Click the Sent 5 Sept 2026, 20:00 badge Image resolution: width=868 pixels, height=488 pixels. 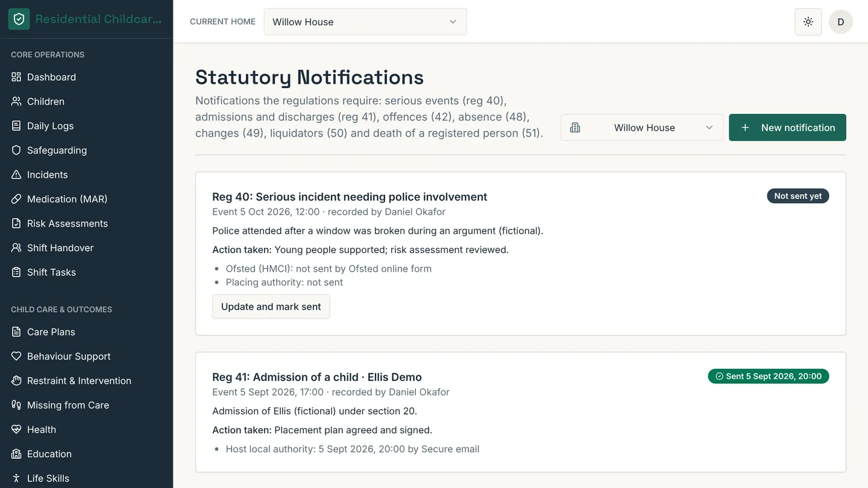(769, 376)
